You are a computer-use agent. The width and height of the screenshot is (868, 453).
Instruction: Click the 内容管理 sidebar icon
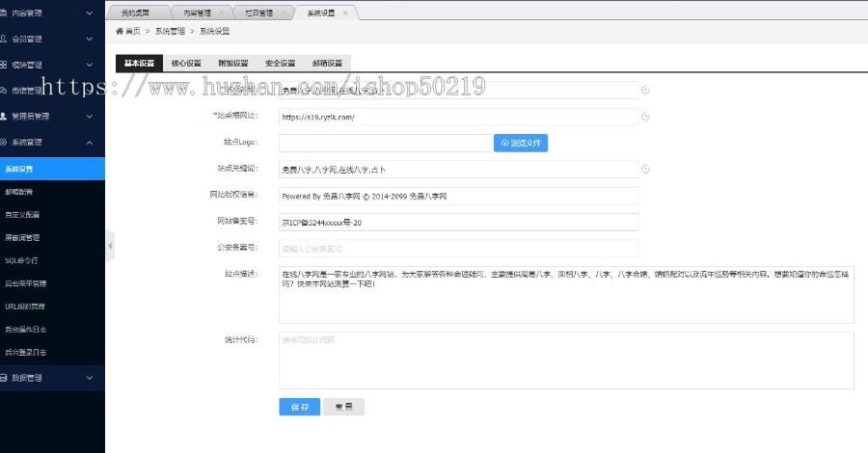(x=3, y=13)
